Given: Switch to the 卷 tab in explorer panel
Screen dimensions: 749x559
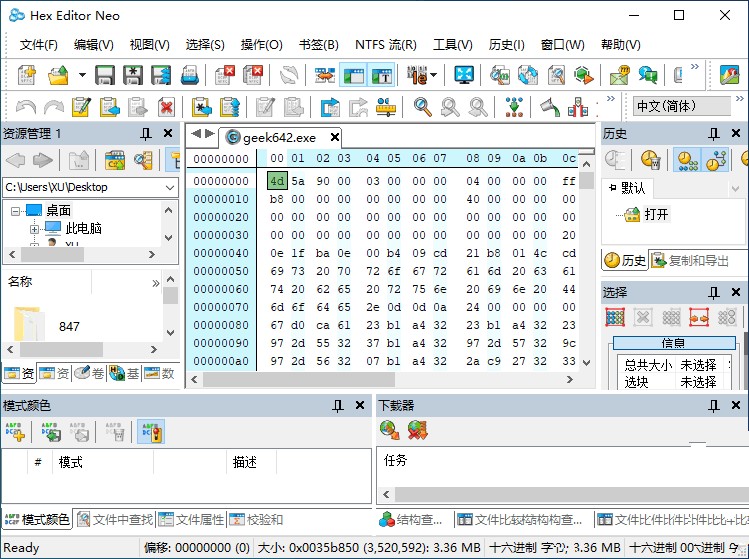Looking at the screenshot, I should point(89,373).
